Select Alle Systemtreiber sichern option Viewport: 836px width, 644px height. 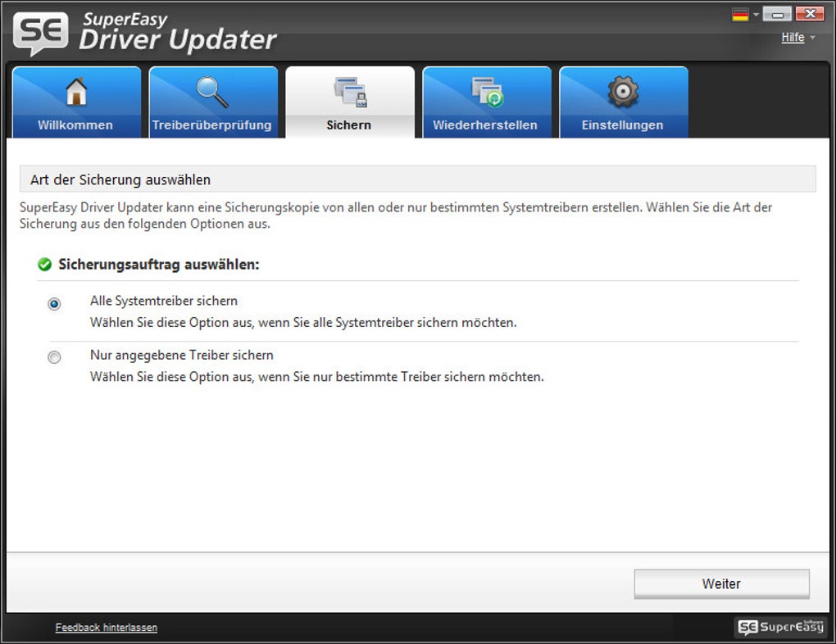pyautogui.click(x=54, y=303)
